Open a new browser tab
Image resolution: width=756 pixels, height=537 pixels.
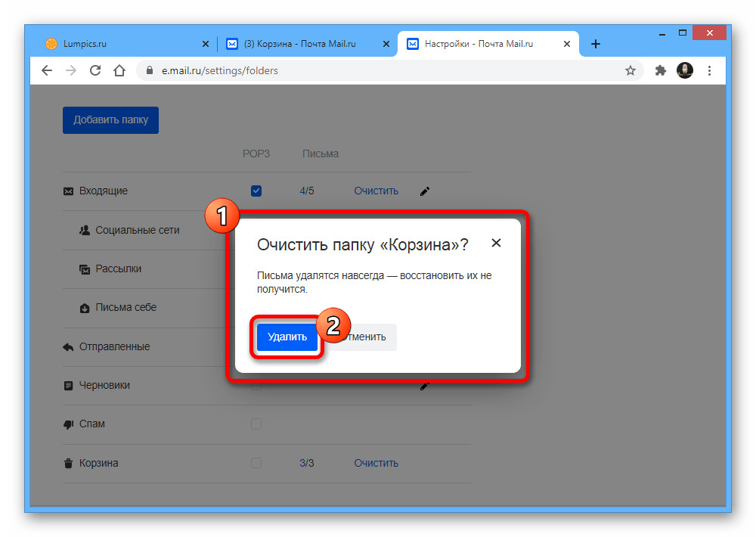596,44
